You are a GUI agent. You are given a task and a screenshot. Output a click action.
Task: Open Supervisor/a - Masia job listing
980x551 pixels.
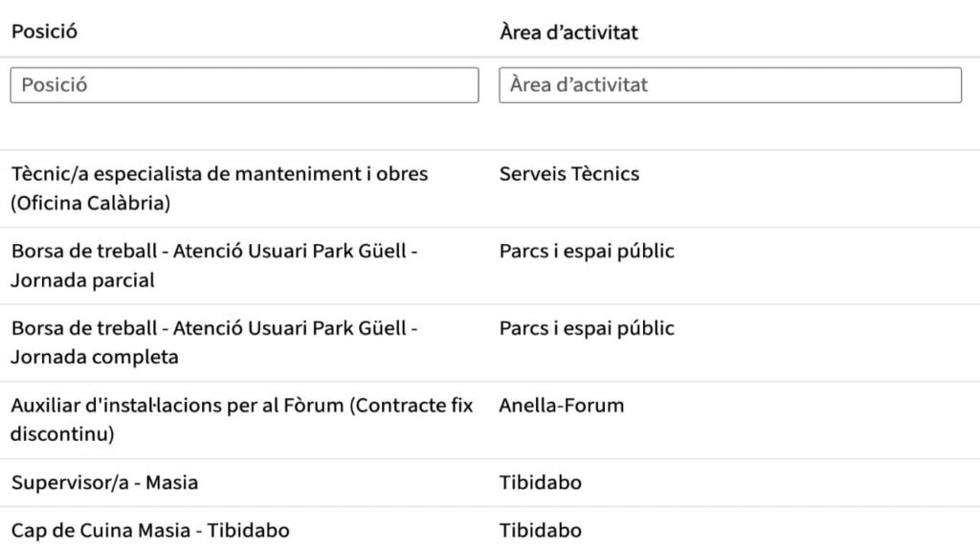(104, 482)
